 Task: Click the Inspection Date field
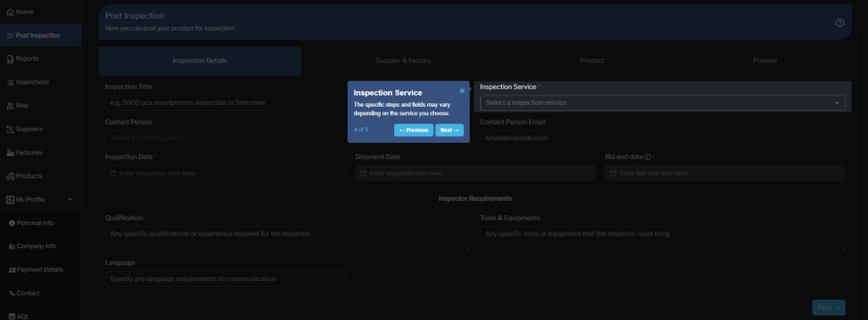(x=225, y=174)
